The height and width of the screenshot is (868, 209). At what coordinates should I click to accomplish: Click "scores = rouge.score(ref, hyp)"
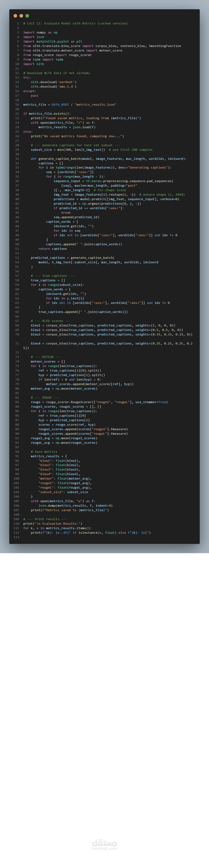point(67,425)
